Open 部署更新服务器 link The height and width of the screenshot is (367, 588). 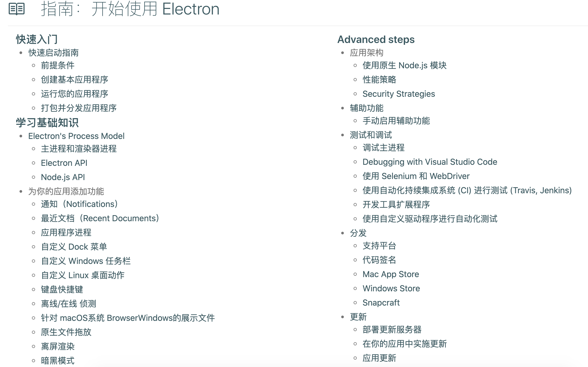click(x=392, y=330)
